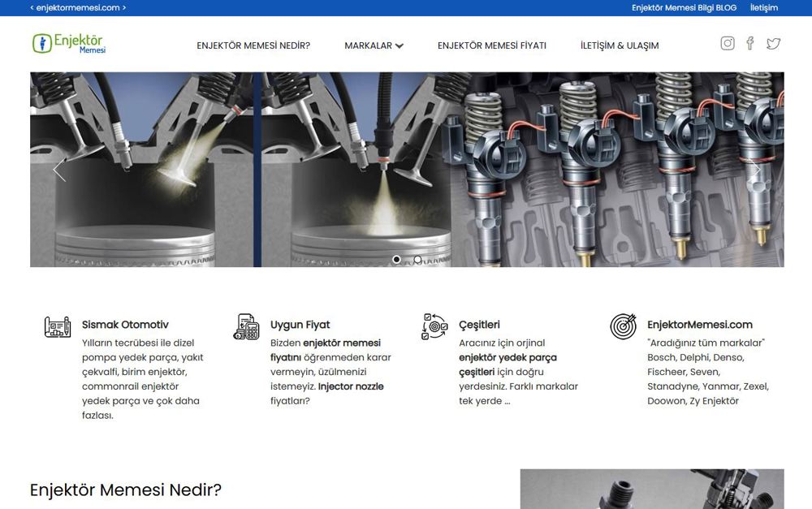812x509 pixels.
Task: Click the Sismak Otomotiv blueprint icon
Action: (58, 326)
